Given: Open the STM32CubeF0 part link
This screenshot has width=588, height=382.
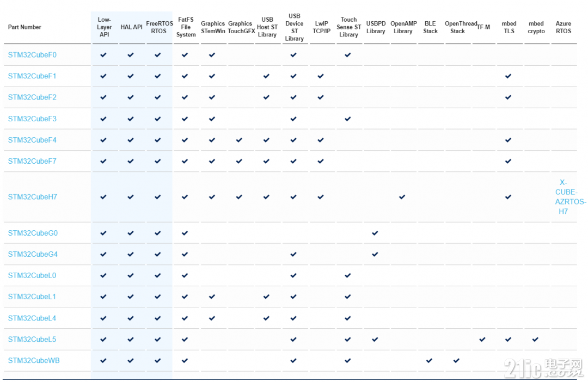Looking at the screenshot, I should pos(32,55).
